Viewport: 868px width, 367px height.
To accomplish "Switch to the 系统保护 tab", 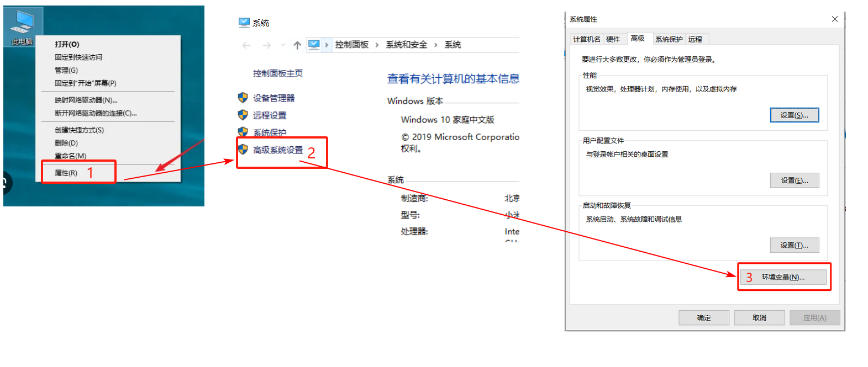I will pos(669,39).
